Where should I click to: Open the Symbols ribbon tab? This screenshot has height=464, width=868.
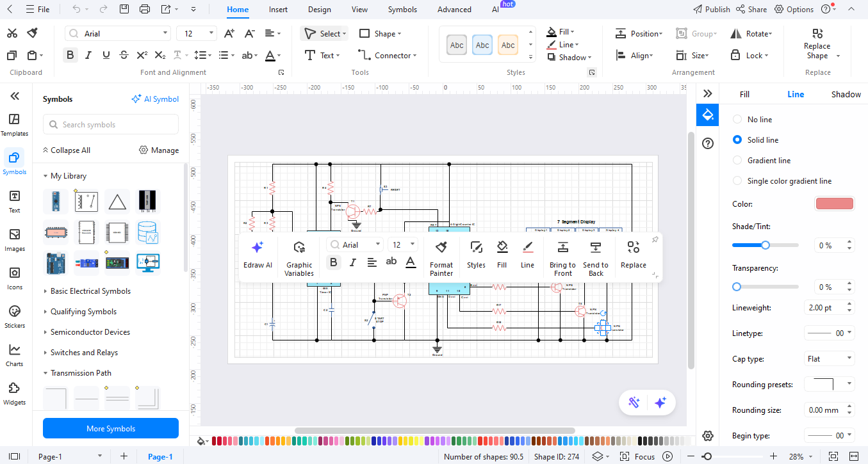coord(402,10)
